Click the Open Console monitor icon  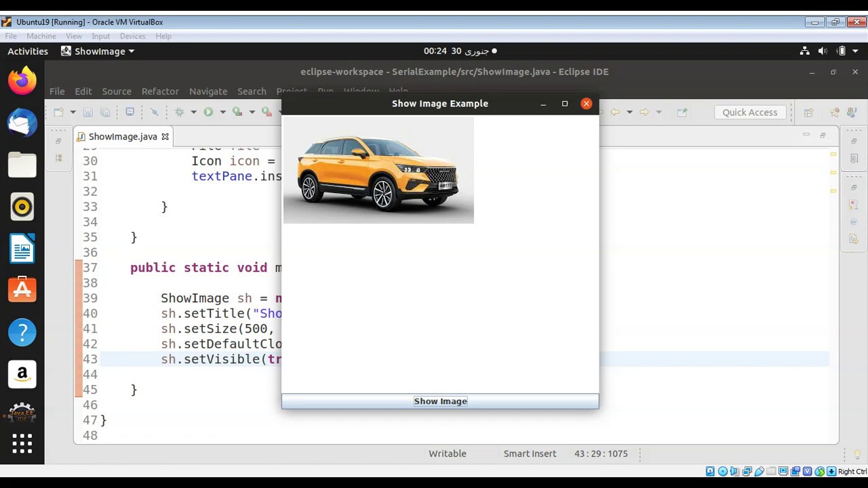coord(130,112)
